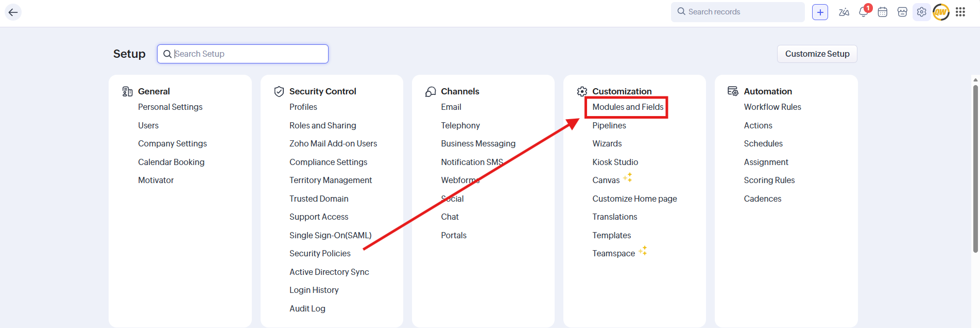
Task: Open Pipelines
Action: (x=609, y=125)
